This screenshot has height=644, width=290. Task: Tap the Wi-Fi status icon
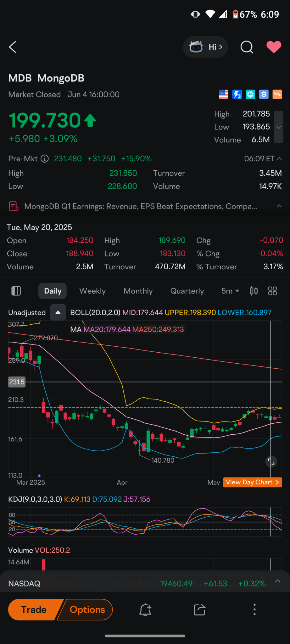click(x=210, y=14)
